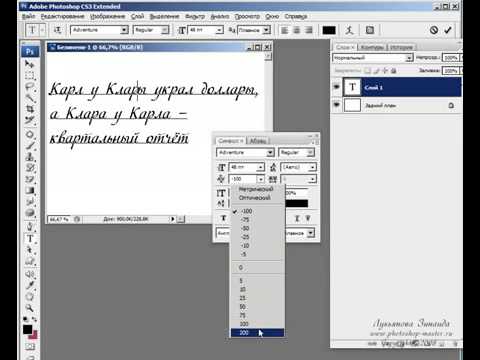Select the Shape tool
Image resolution: width=480 pixels, height=360 pixels.
(x=30, y=261)
